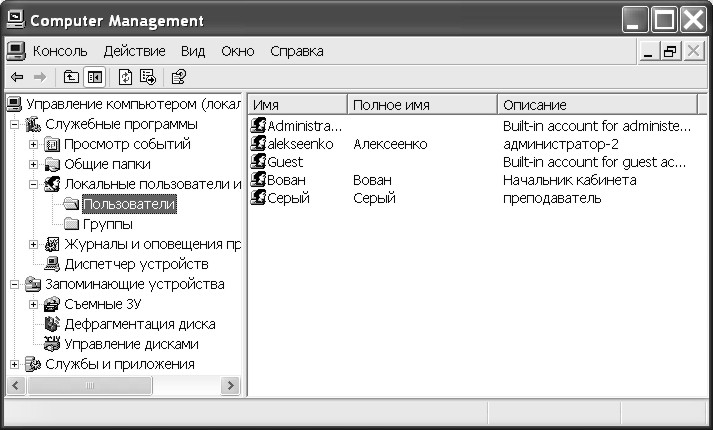Viewport: 713px width, 430px height.
Task: Click the Export list toolbar icon
Action: [x=148, y=77]
